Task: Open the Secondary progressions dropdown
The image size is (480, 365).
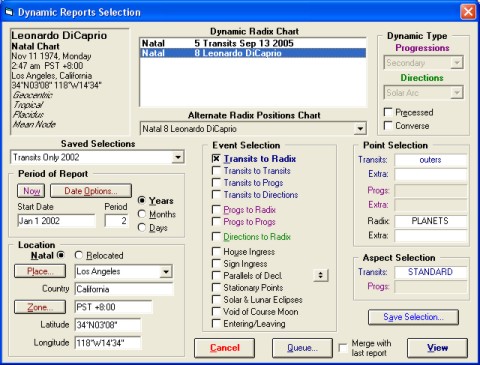Action: pyautogui.click(x=457, y=63)
